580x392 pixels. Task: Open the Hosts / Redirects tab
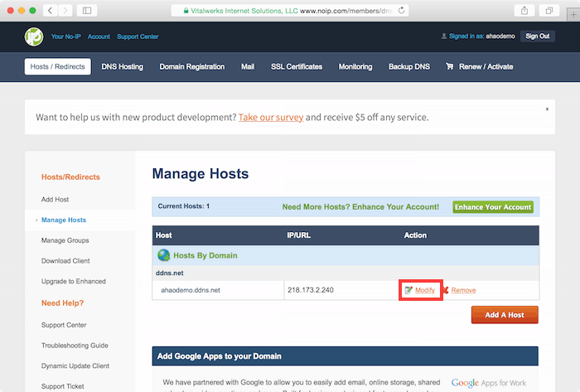pyautogui.click(x=58, y=66)
